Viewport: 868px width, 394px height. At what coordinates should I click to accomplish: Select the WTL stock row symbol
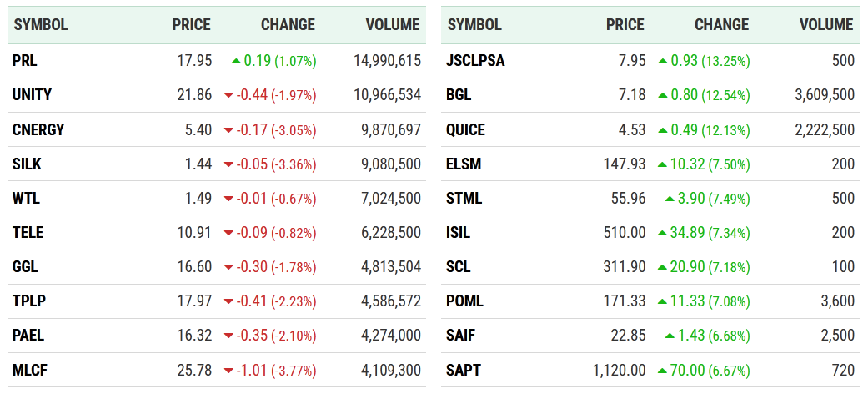pyautogui.click(x=26, y=199)
